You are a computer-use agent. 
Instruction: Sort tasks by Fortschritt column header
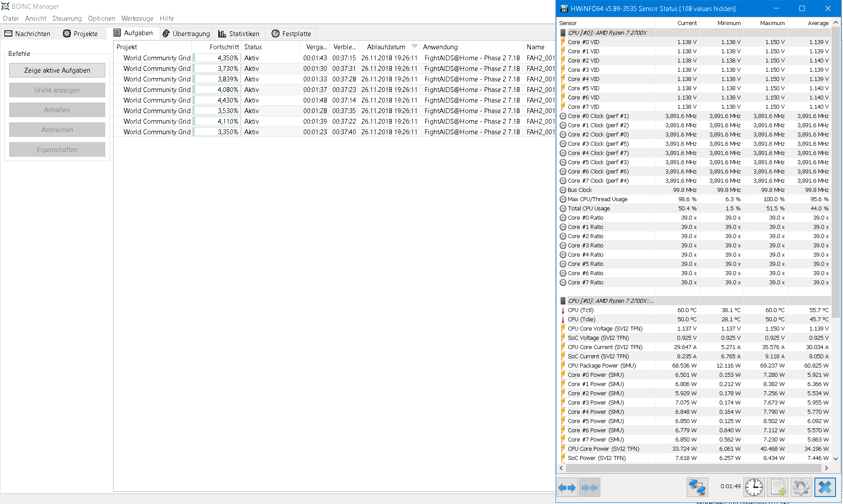[x=217, y=47]
